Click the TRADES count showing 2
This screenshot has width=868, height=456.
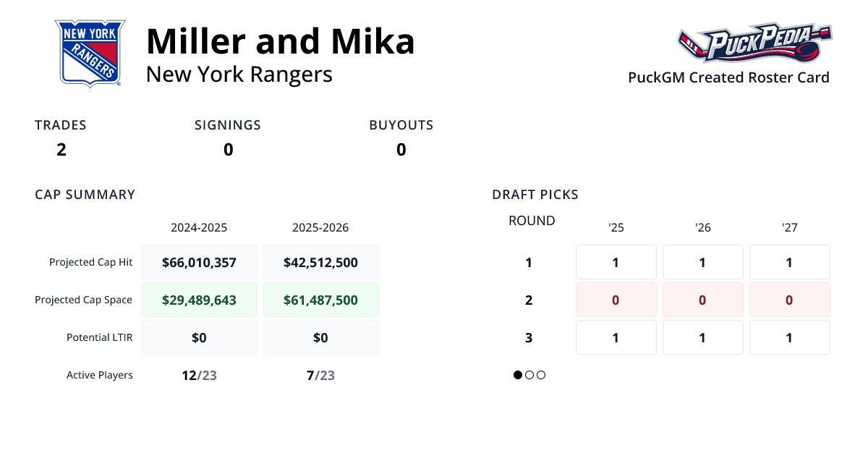tap(61, 150)
